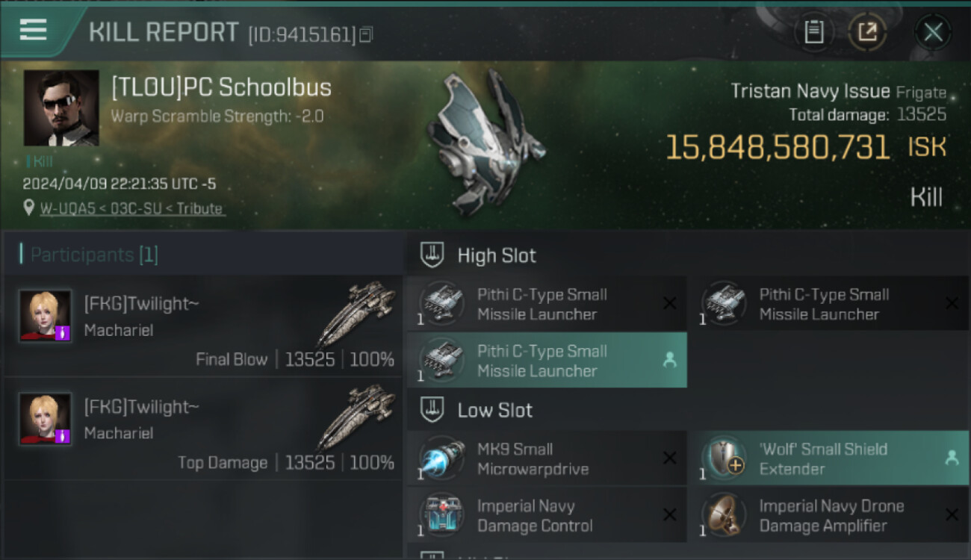Image resolution: width=971 pixels, height=560 pixels.
Task: Click the Imperial Navy Drone Damage Amplifier icon
Action: point(724,516)
